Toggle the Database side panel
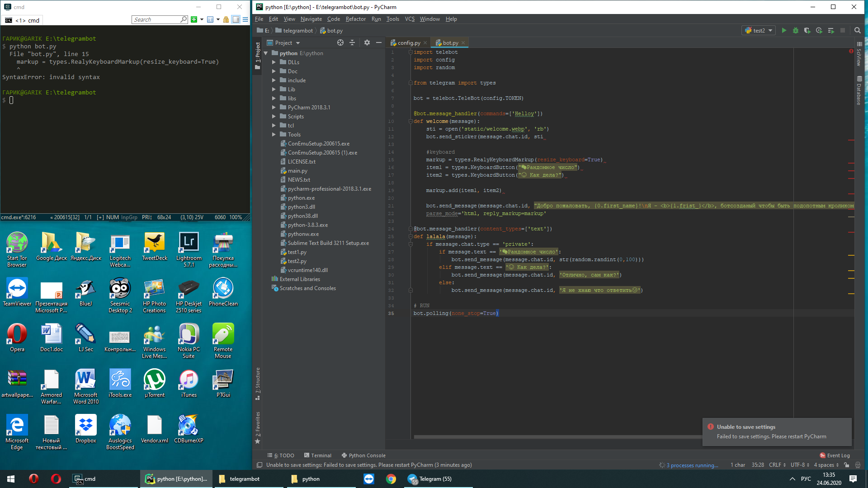 tap(859, 90)
